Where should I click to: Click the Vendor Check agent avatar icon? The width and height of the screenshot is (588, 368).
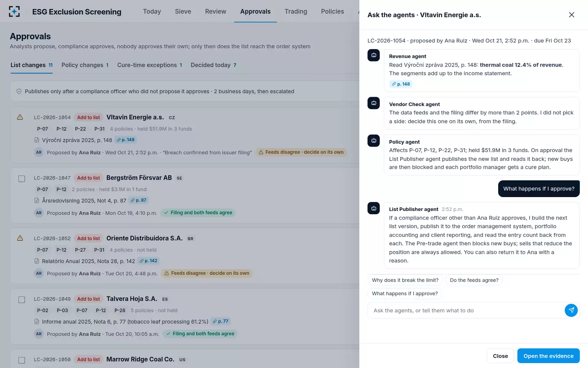tap(374, 103)
